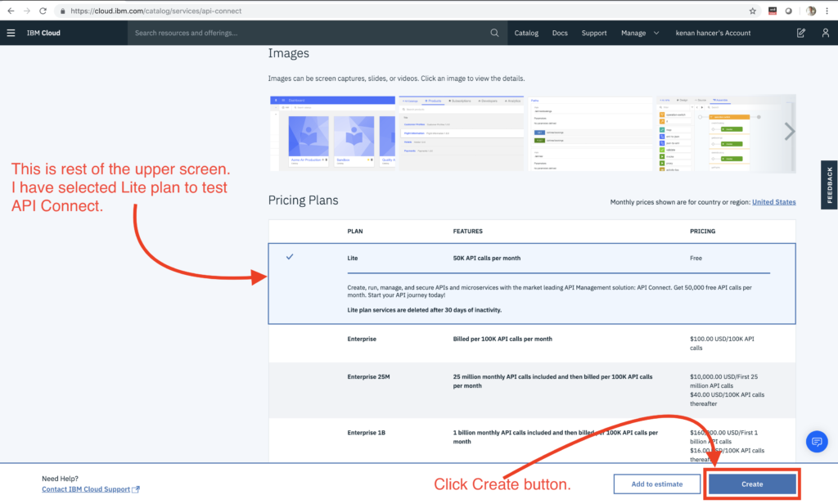Click the IBM Cloud logo text
The height and width of the screenshot is (504, 838).
[x=43, y=34]
